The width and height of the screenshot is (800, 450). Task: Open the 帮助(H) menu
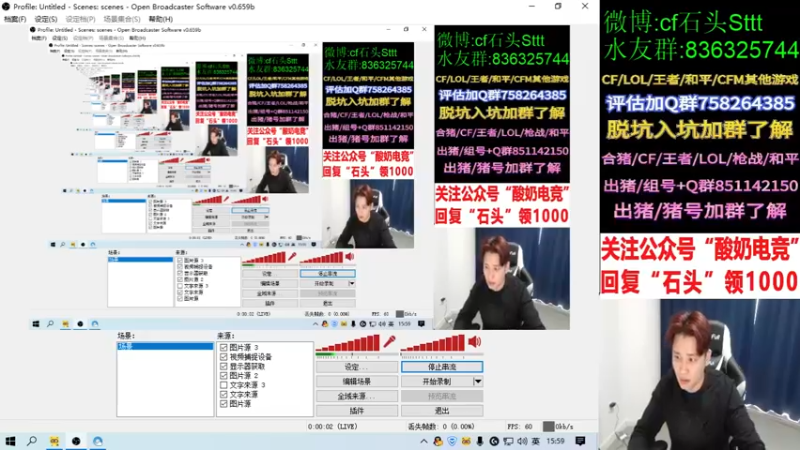tap(161, 19)
